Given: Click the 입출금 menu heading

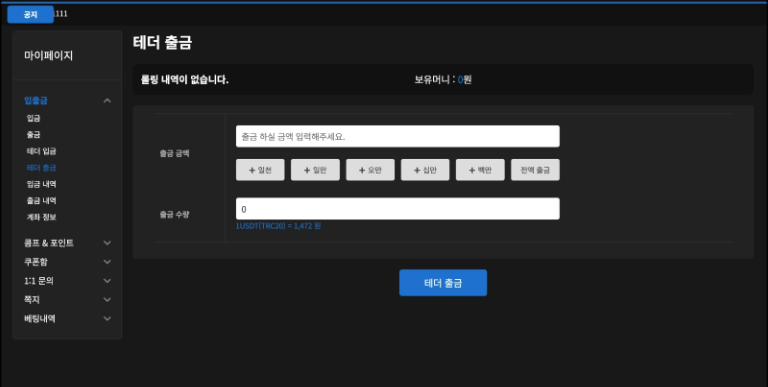Looking at the screenshot, I should click(x=36, y=101).
